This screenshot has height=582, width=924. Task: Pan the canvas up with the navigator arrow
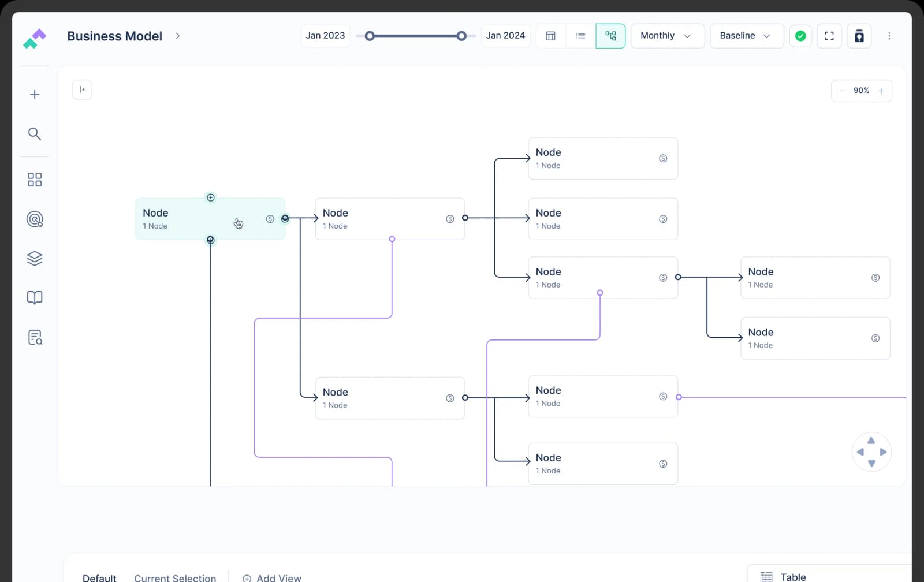(x=871, y=441)
